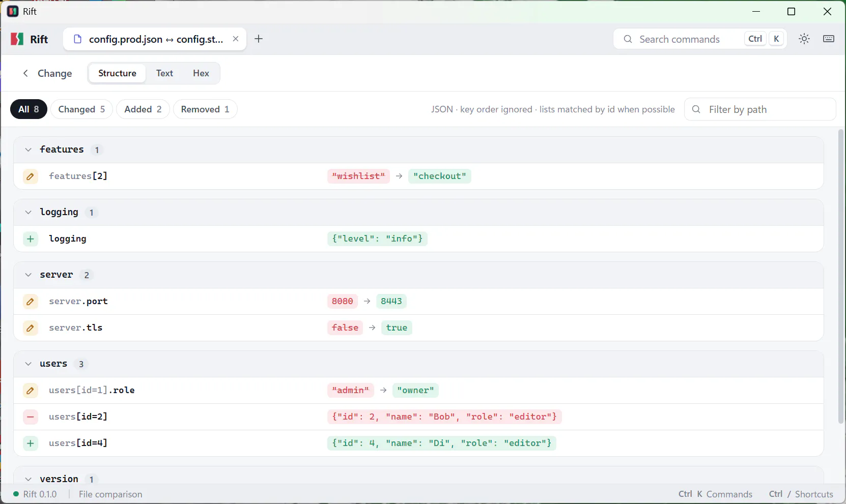The width and height of the screenshot is (846, 504).
Task: Toggle the light/dark theme sun icon
Action: [804, 39]
